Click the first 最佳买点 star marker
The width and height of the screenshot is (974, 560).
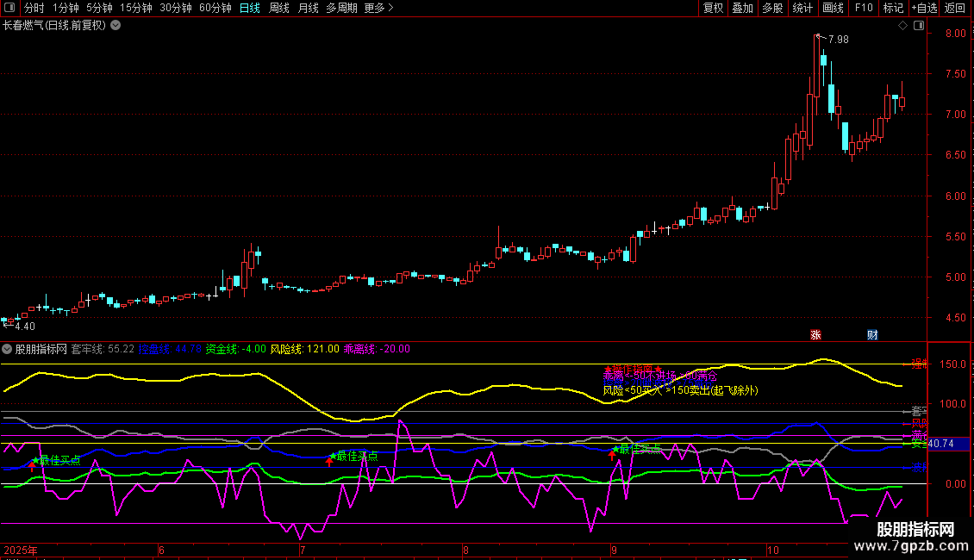pos(35,459)
